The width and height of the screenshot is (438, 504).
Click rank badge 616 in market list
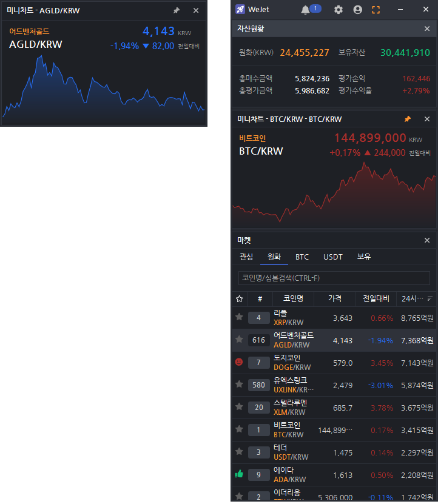click(259, 340)
